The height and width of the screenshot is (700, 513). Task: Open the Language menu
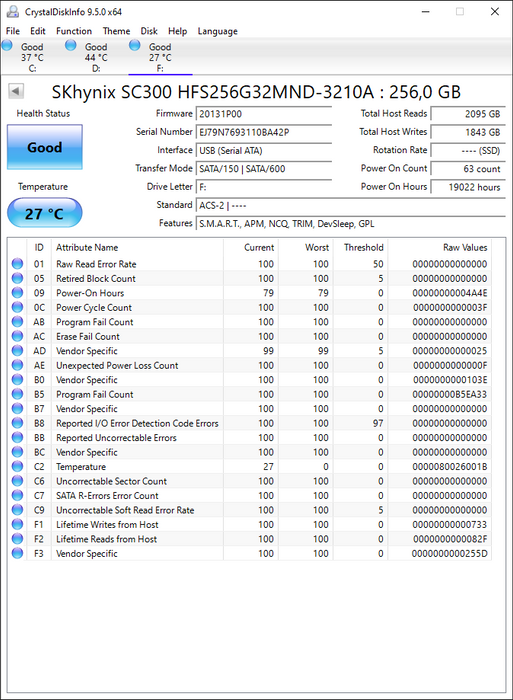coord(217,31)
